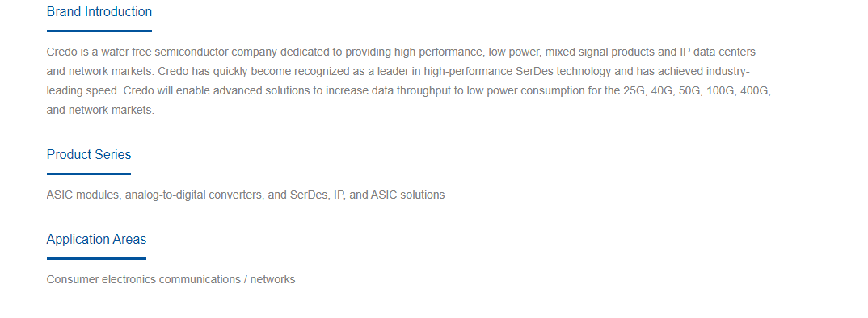Click the Brand Introduction heading
868x318 pixels.
point(99,11)
